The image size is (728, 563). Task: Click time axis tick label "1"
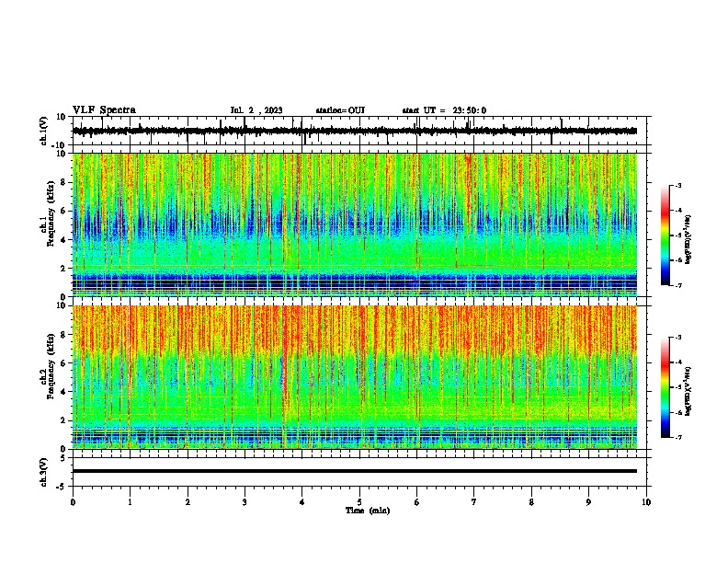tap(130, 502)
